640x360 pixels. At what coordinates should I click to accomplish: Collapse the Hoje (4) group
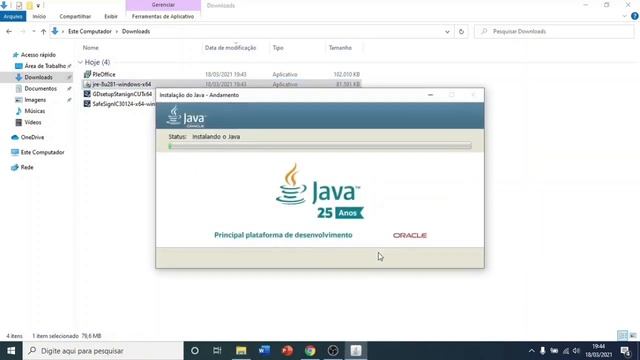(x=80, y=62)
